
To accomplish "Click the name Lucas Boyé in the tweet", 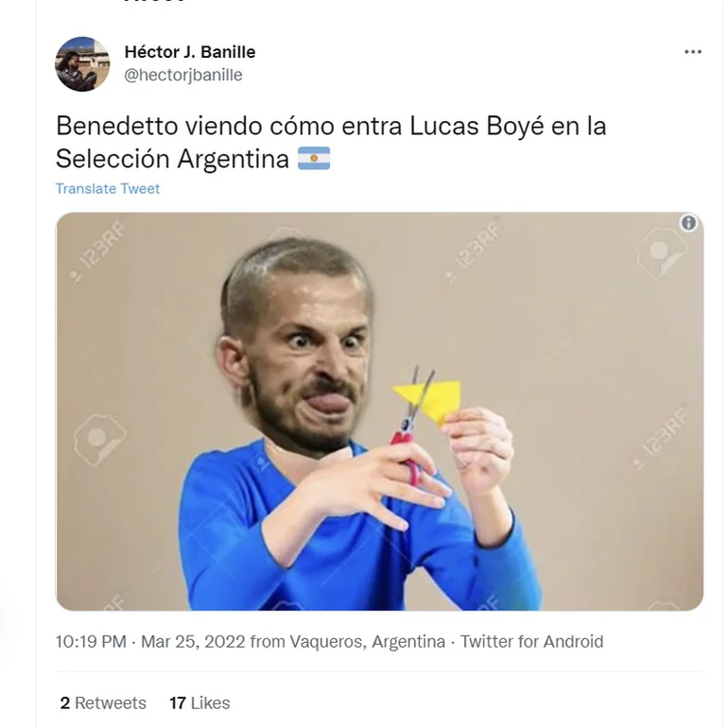I will (x=477, y=126).
